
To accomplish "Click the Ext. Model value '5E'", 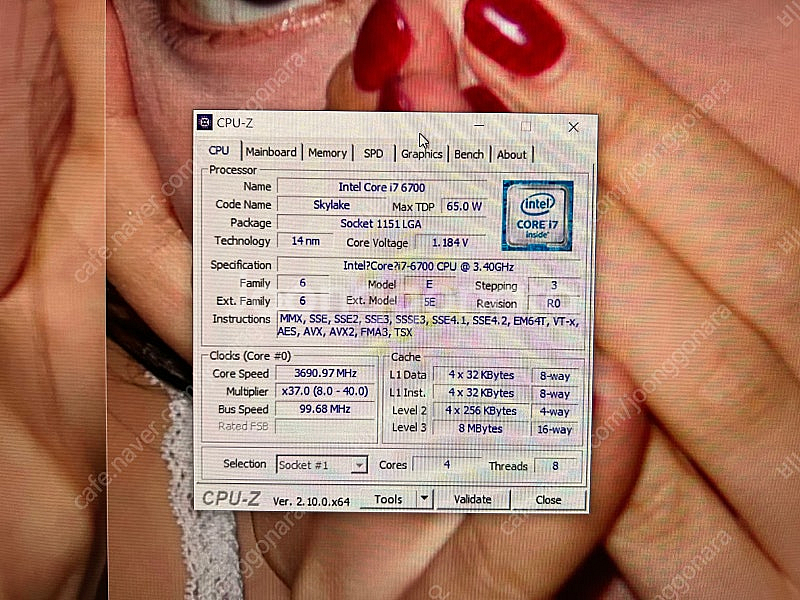I will 430,302.
